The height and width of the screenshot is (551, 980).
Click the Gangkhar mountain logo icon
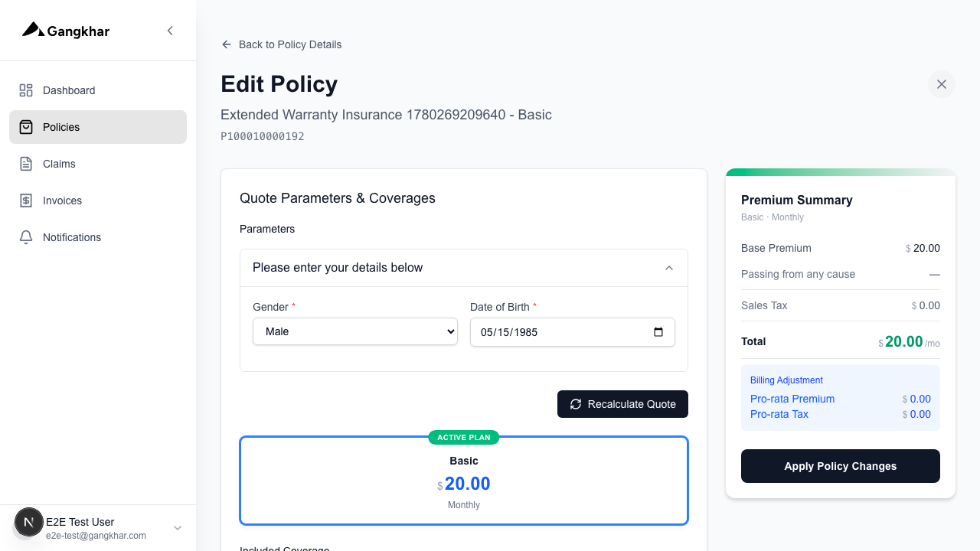[x=33, y=30]
